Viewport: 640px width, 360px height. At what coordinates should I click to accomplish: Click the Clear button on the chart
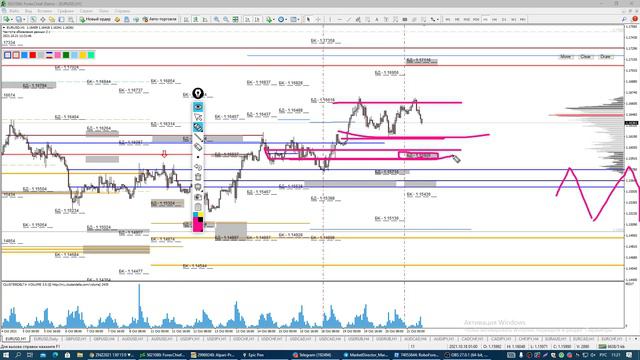pyautogui.click(x=585, y=57)
